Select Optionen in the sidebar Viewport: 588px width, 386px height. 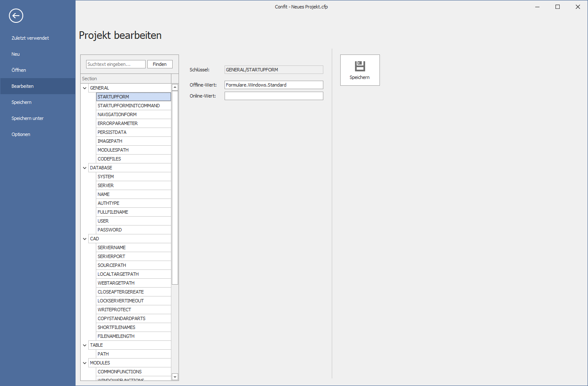coord(21,134)
